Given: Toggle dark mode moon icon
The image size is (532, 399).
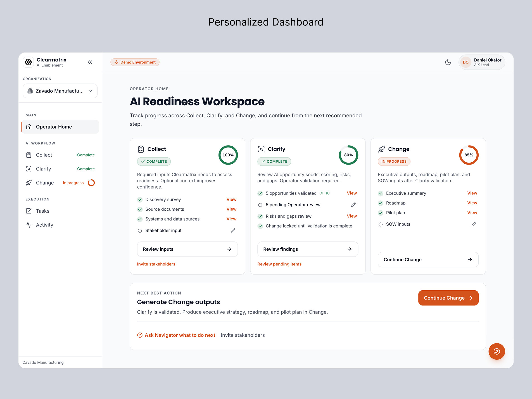Looking at the screenshot, I should point(448,62).
